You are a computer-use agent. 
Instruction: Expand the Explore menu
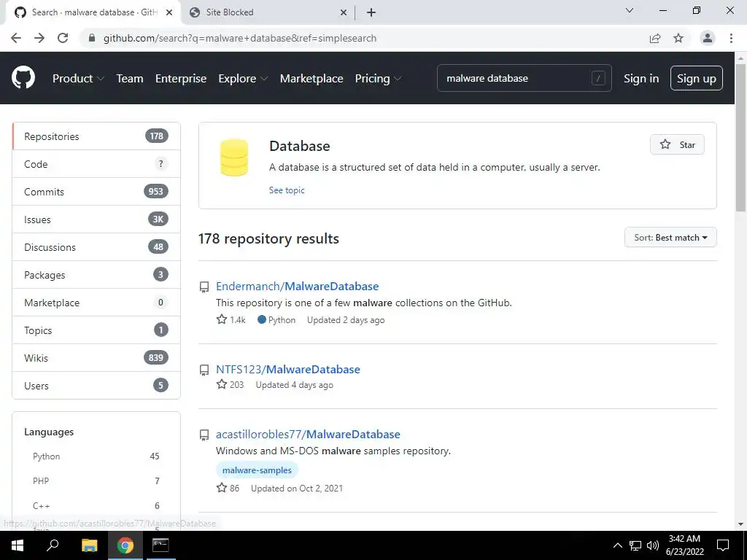click(243, 79)
